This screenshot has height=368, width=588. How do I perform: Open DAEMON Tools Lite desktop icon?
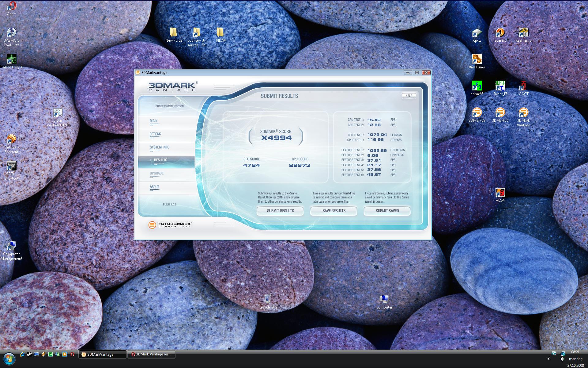(x=12, y=37)
